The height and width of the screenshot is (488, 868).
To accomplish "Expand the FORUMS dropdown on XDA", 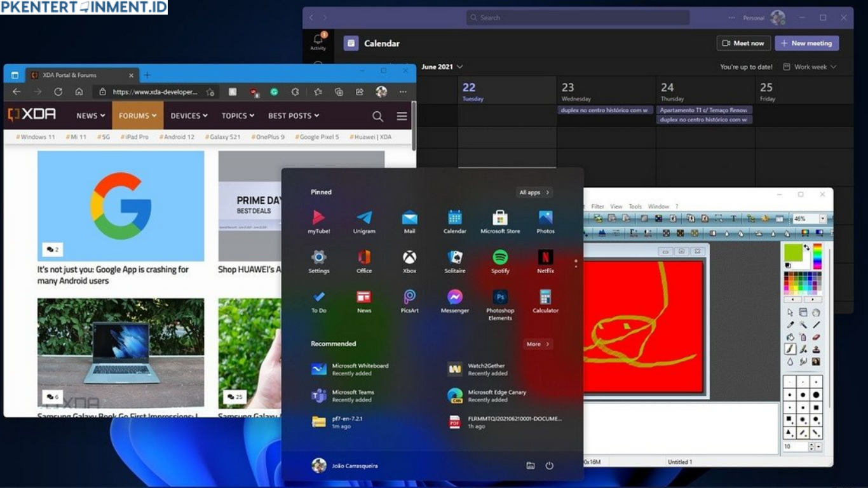I will [138, 116].
